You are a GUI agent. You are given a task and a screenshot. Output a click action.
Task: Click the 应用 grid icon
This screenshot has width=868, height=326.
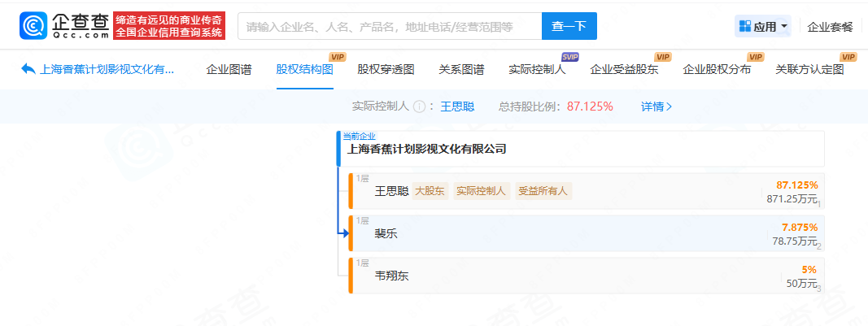[745, 26]
